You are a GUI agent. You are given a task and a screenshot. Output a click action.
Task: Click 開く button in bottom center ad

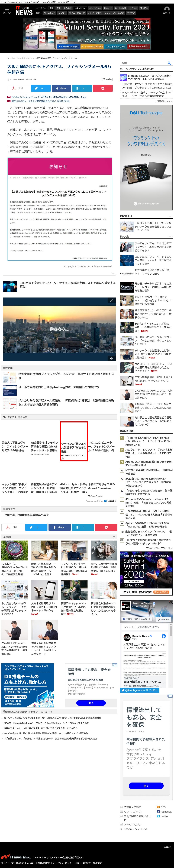coord(91,703)
